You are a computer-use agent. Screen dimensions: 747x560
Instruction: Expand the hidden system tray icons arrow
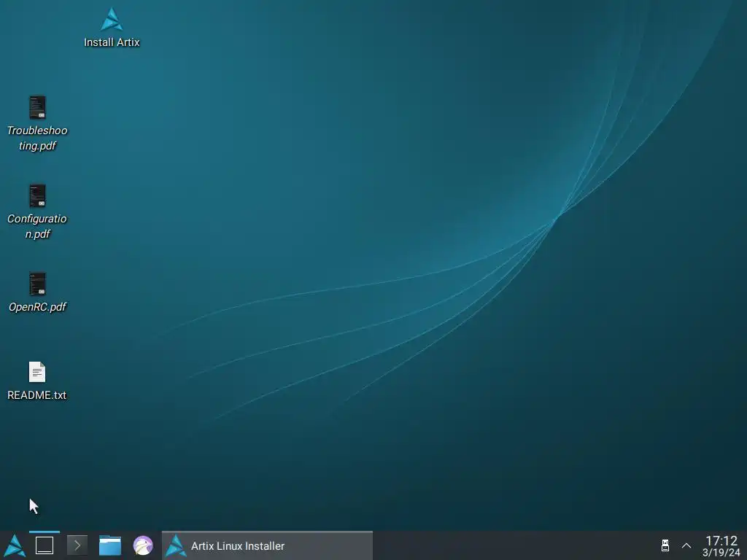pyautogui.click(x=686, y=545)
